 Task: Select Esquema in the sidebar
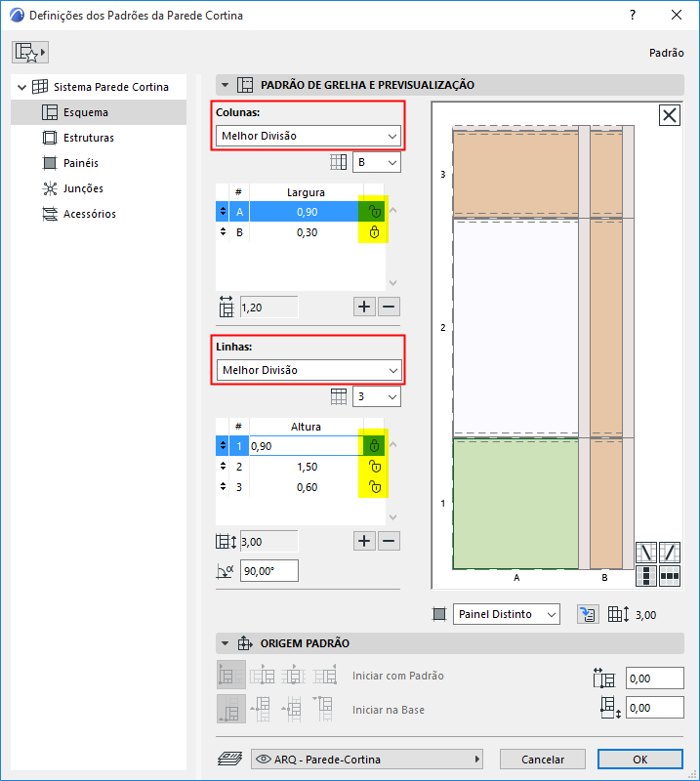(x=99, y=112)
